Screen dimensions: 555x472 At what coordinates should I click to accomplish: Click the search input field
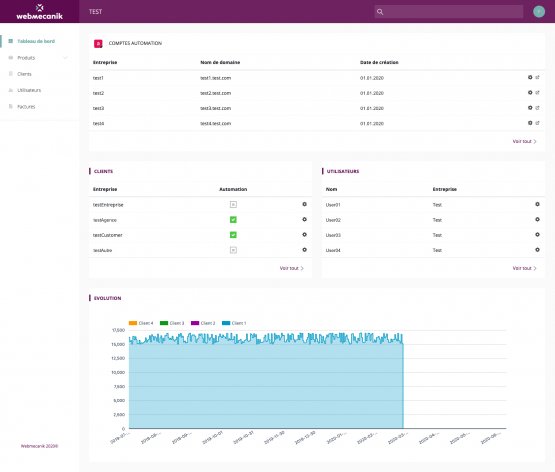(x=449, y=12)
